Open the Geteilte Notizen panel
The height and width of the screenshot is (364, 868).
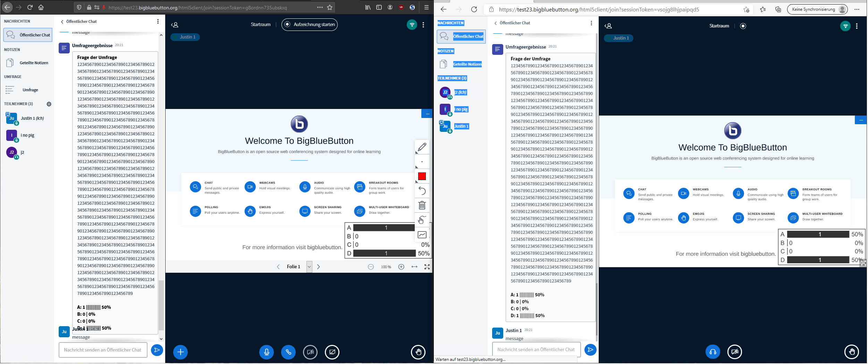(34, 62)
